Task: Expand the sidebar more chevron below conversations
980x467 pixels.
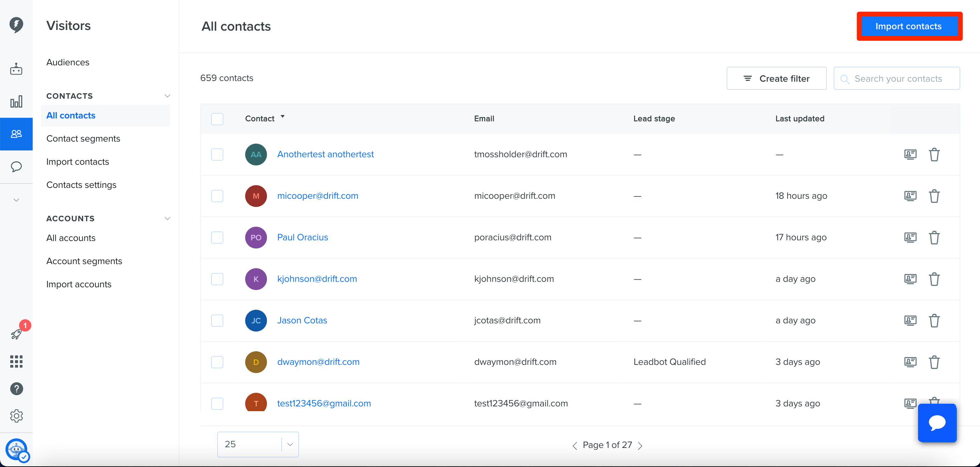Action: (x=16, y=200)
